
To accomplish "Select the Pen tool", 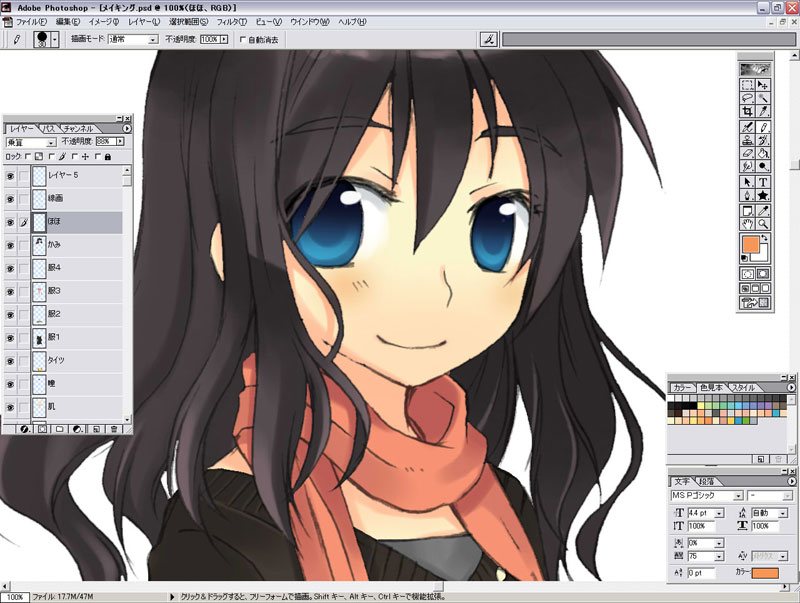I will tap(747, 195).
